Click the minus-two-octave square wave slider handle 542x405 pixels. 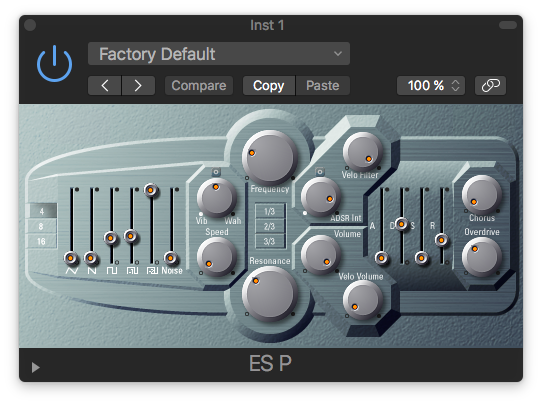pos(151,190)
